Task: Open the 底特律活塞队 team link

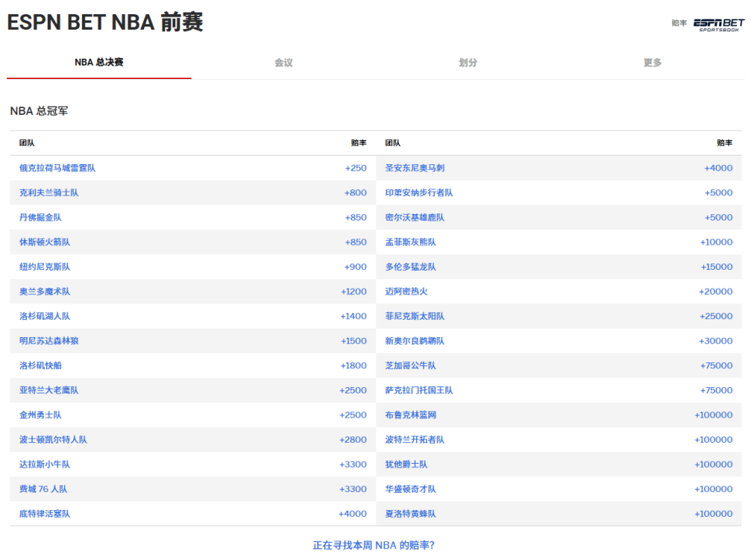Action: pos(45,514)
